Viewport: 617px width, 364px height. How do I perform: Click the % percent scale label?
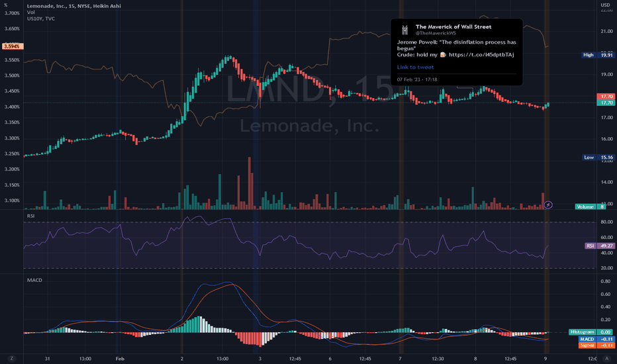(x=5, y=5)
